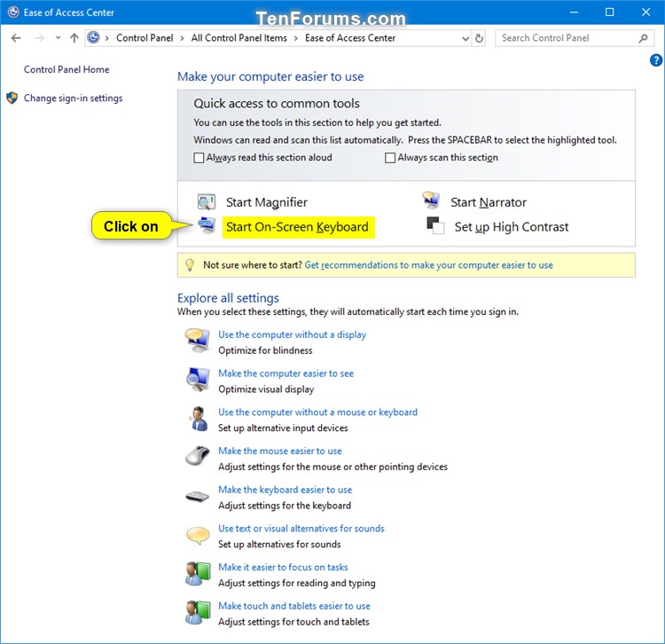Open Make it easier to focus on tasks
The height and width of the screenshot is (644, 665).
tap(283, 567)
